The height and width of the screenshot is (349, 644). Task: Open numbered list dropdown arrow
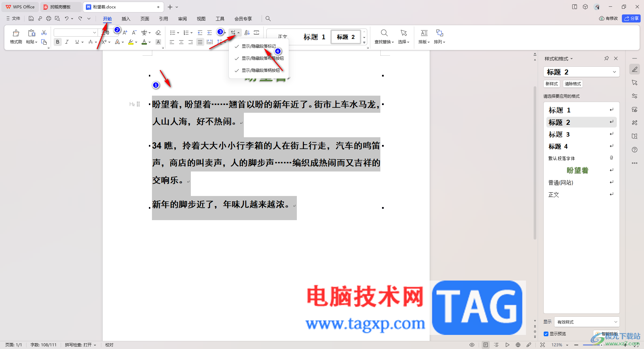pos(192,33)
